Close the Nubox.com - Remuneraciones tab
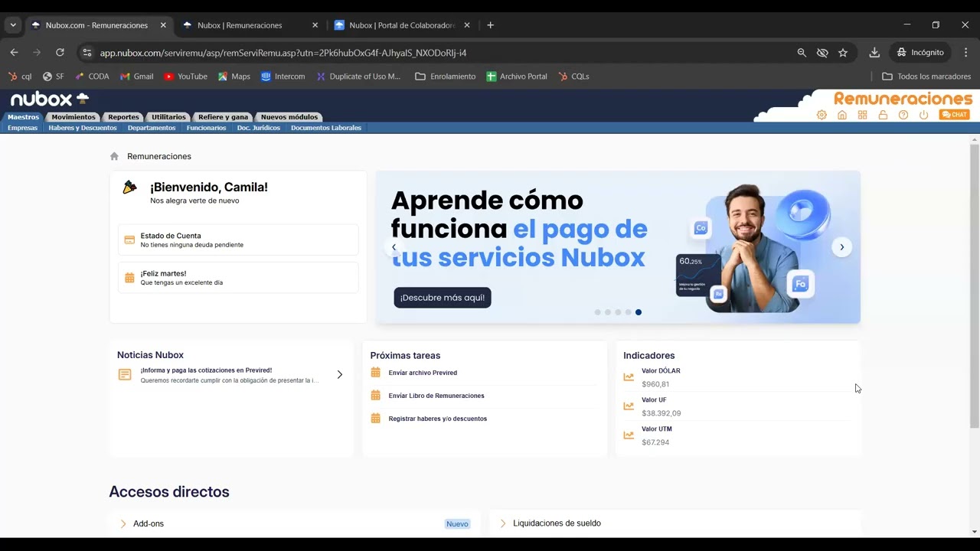Image resolution: width=980 pixels, height=551 pixels. tap(163, 25)
